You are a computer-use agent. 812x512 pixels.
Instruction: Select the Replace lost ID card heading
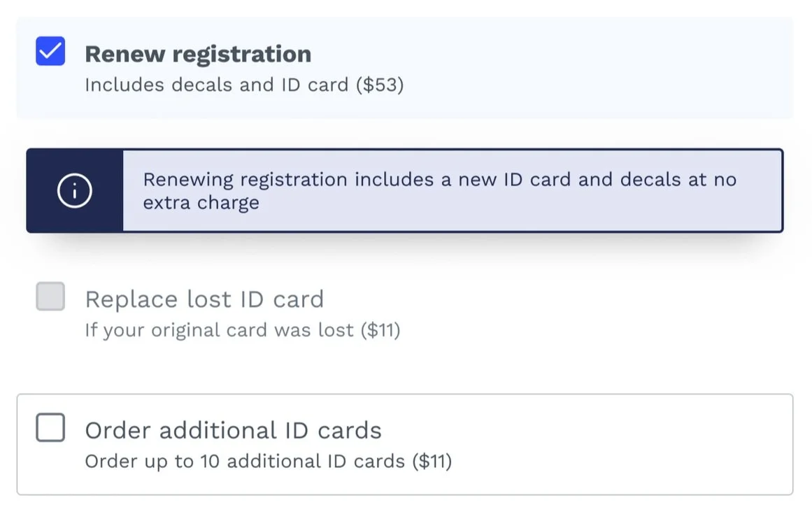tap(204, 298)
